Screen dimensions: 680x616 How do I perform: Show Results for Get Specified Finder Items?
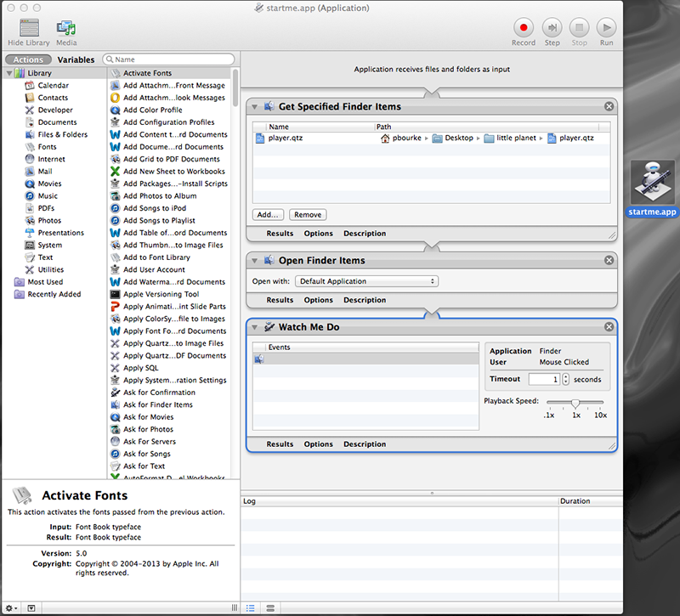pos(280,234)
